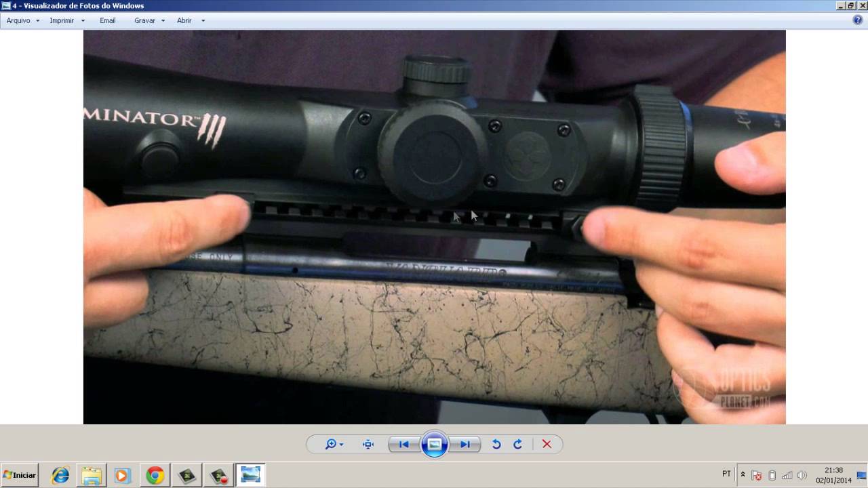Fit image to window (actual size button)

coord(368,445)
